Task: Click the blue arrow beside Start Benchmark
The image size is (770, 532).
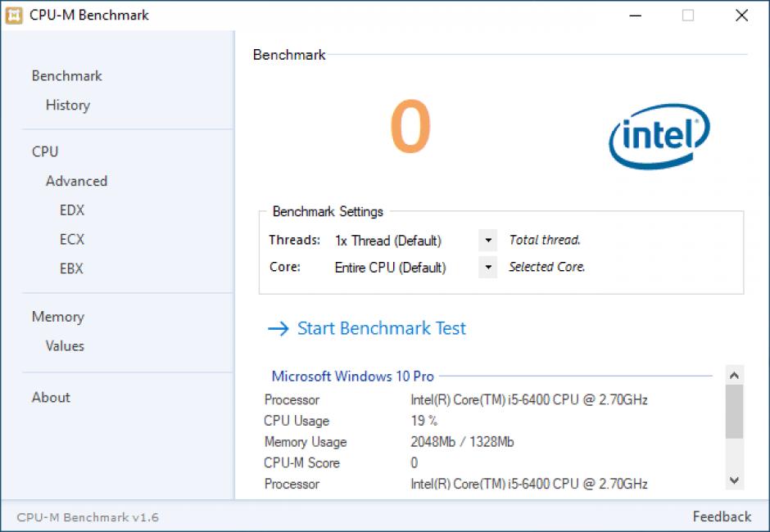Action: pyautogui.click(x=279, y=328)
